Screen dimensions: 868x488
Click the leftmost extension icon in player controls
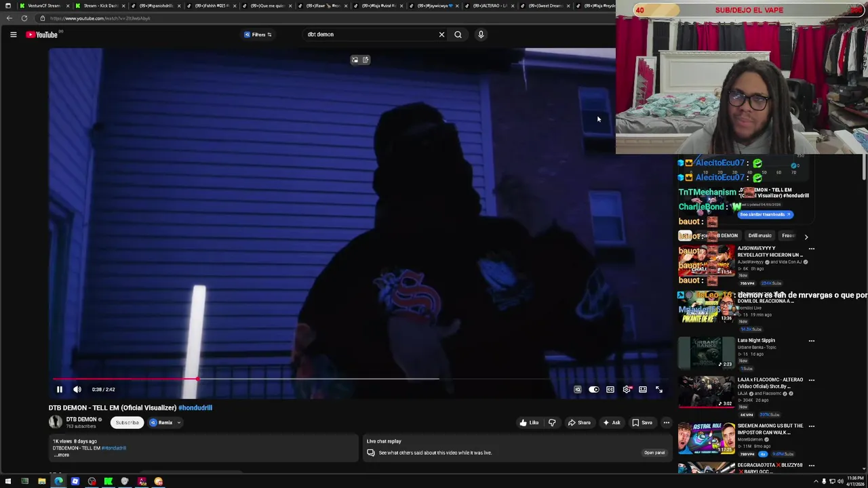578,390
